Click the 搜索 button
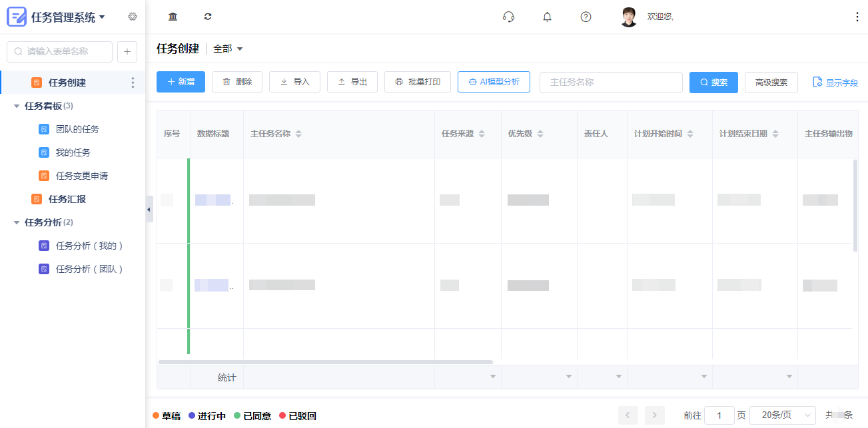The image size is (868, 428). (713, 83)
